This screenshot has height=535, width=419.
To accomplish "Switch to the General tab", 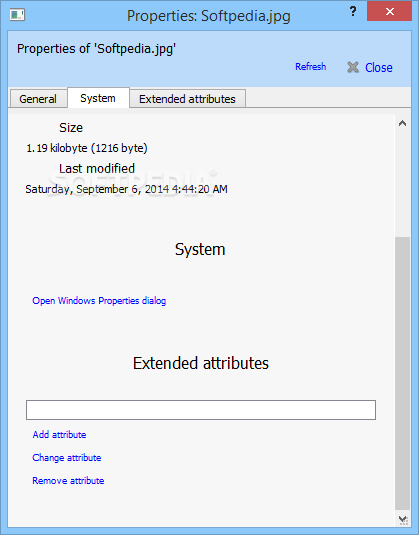I will (38, 99).
